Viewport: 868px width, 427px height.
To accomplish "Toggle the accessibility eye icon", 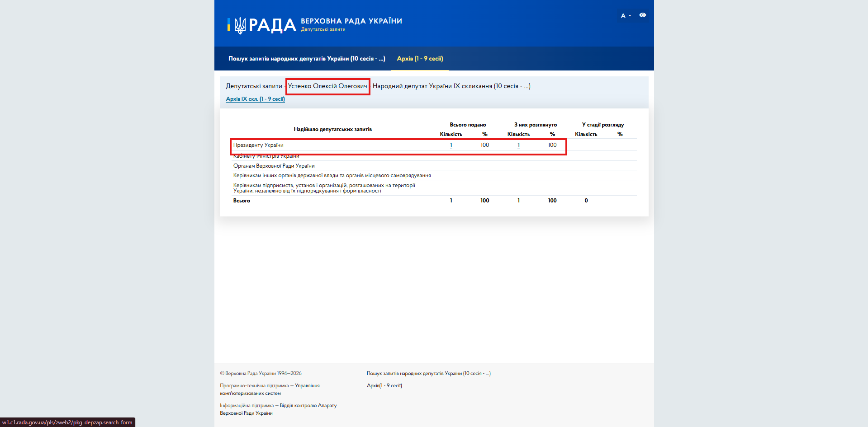I will pos(642,15).
